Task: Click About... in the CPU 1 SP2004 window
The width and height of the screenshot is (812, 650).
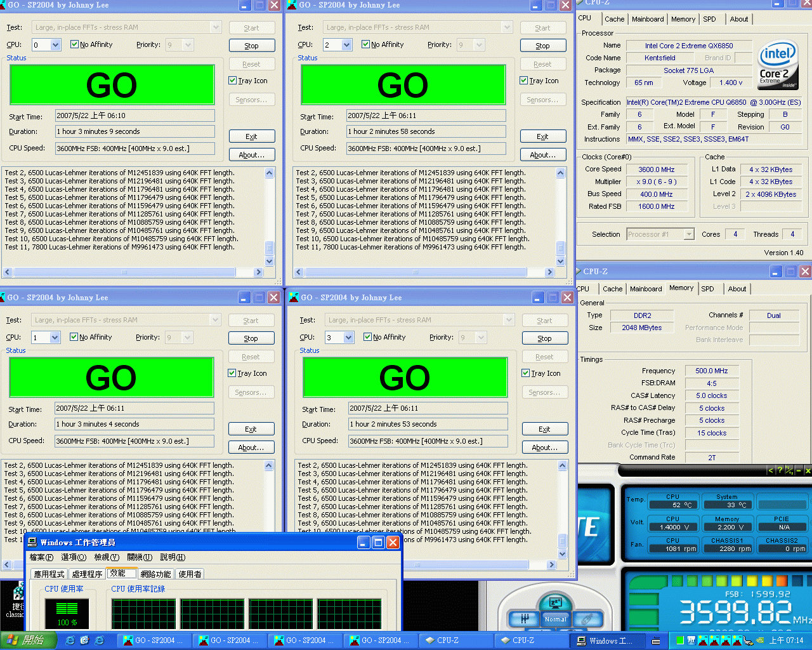Action: click(251, 448)
